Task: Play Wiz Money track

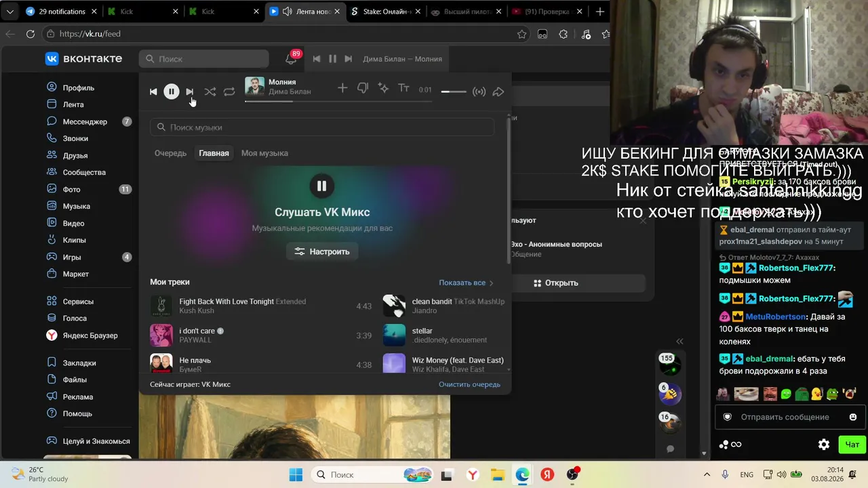Action: pos(444,364)
